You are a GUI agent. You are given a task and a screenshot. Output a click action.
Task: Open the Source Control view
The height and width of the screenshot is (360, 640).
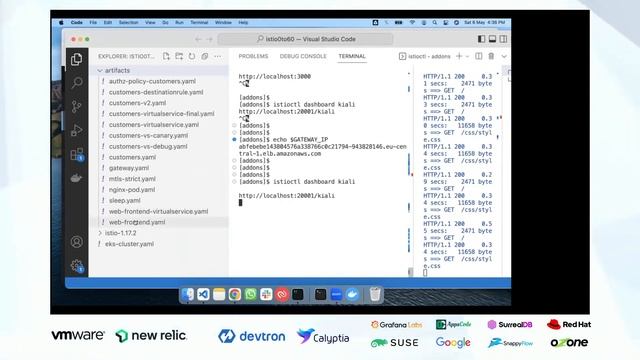coord(76,107)
